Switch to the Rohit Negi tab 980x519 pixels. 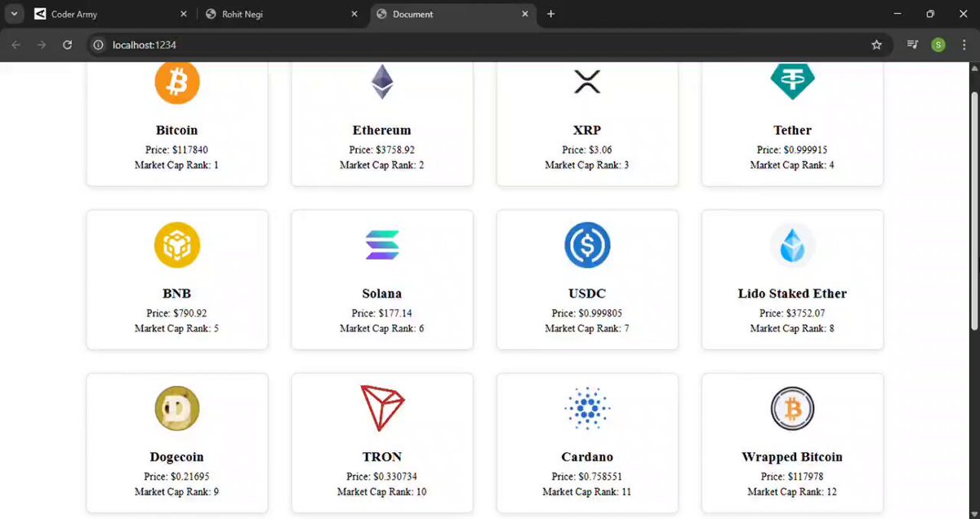tap(283, 14)
